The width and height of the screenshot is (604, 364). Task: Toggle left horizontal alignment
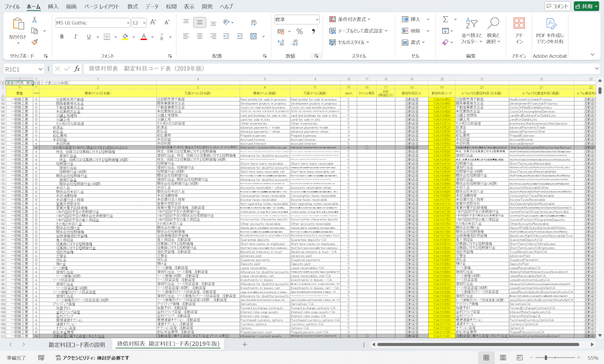click(x=186, y=37)
